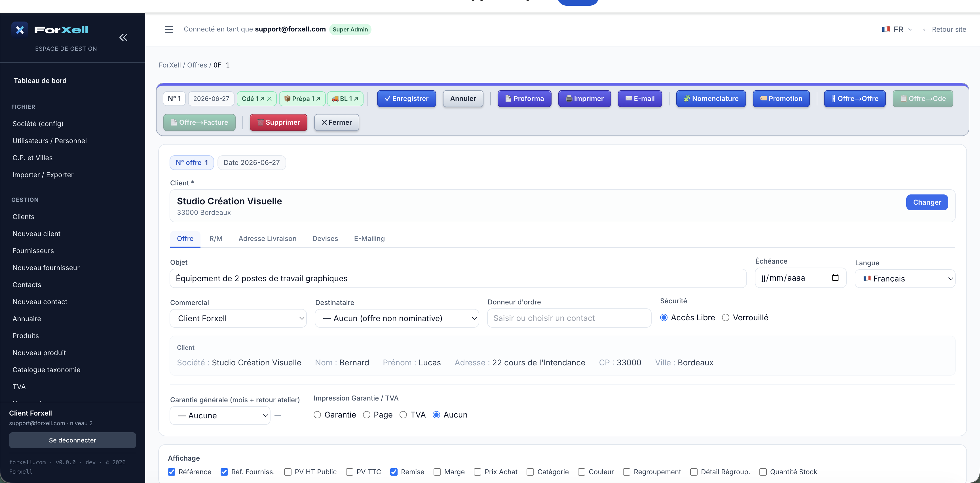Click the Enregistrer button
980x483 pixels.
(x=406, y=99)
